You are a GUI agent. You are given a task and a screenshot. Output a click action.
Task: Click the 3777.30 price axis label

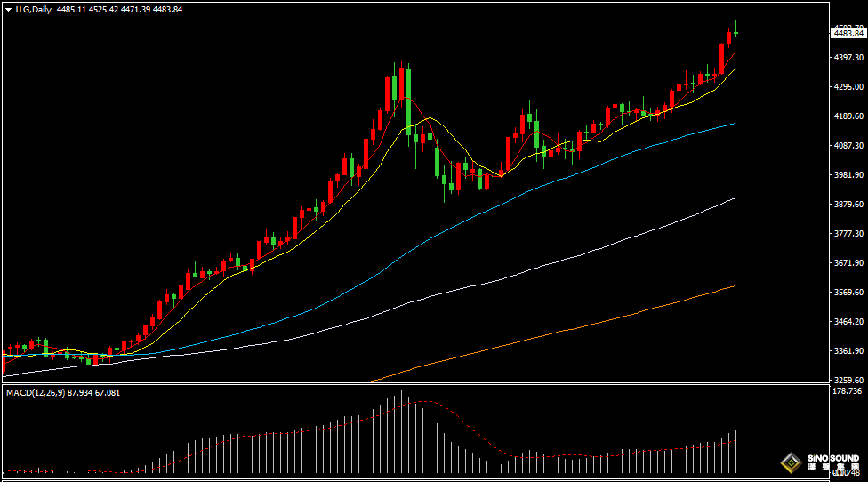[x=846, y=234]
